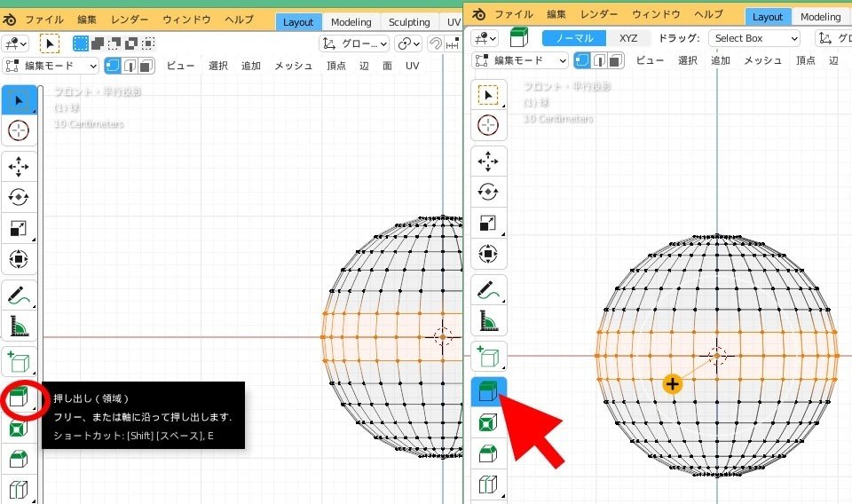Viewport: 852px width, 504px height.
Task: Select the Loop Cut tool in right window
Action: click(488, 484)
